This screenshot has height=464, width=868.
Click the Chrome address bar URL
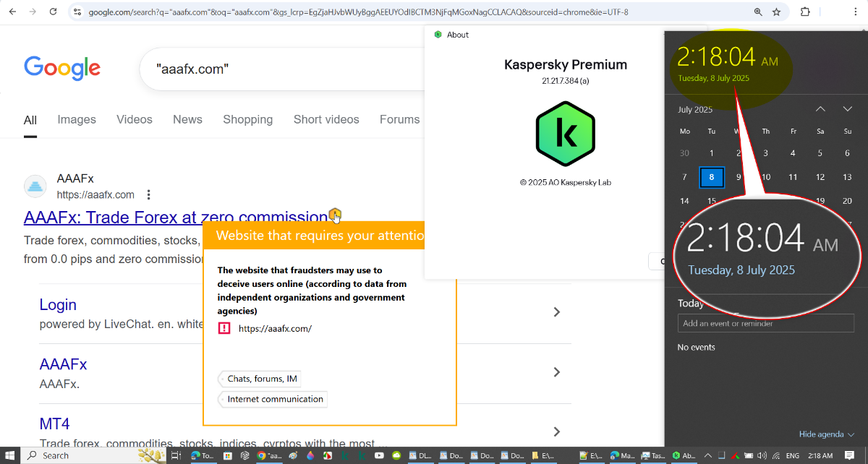pyautogui.click(x=358, y=12)
